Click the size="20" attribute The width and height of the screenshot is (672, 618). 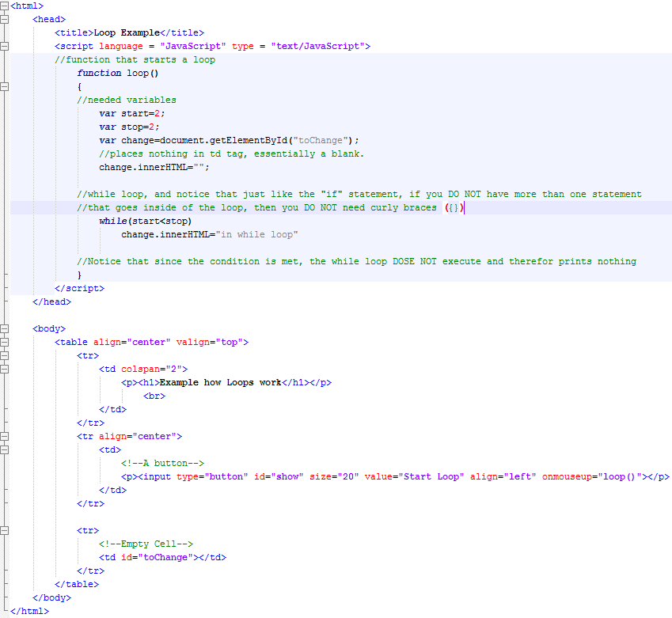coord(334,476)
